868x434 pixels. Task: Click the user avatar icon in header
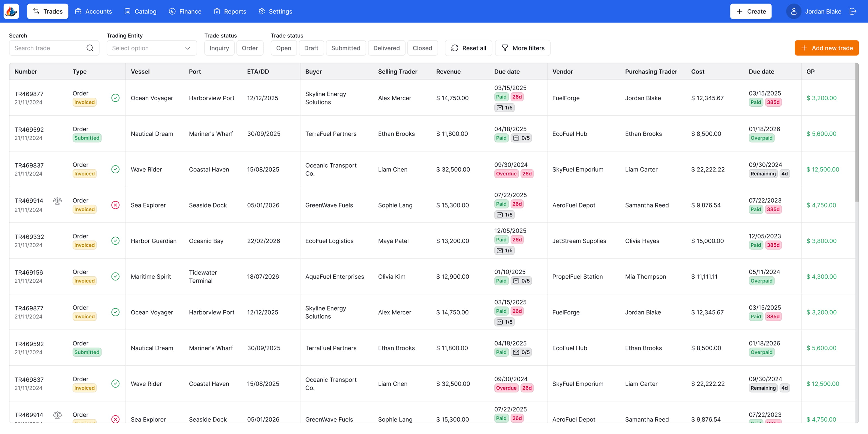pos(793,11)
